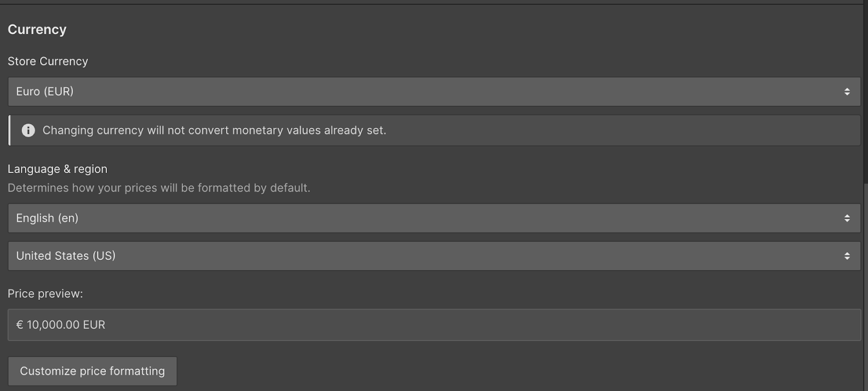Open the language dropdown set to English (en)
This screenshot has width=868, height=391.
pyautogui.click(x=380, y=218)
